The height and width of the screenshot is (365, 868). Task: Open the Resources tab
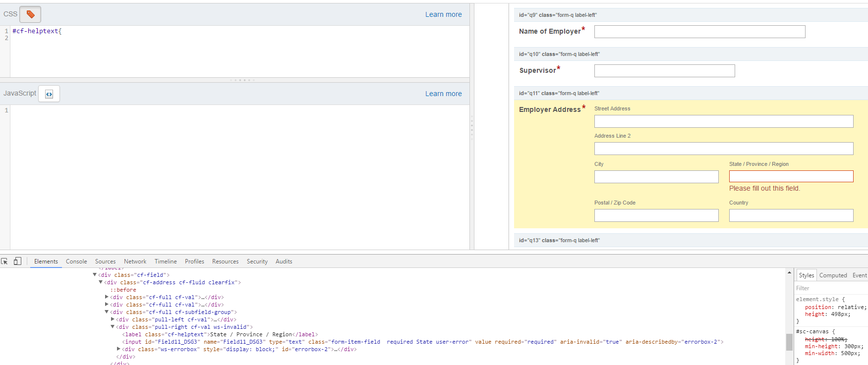225,261
